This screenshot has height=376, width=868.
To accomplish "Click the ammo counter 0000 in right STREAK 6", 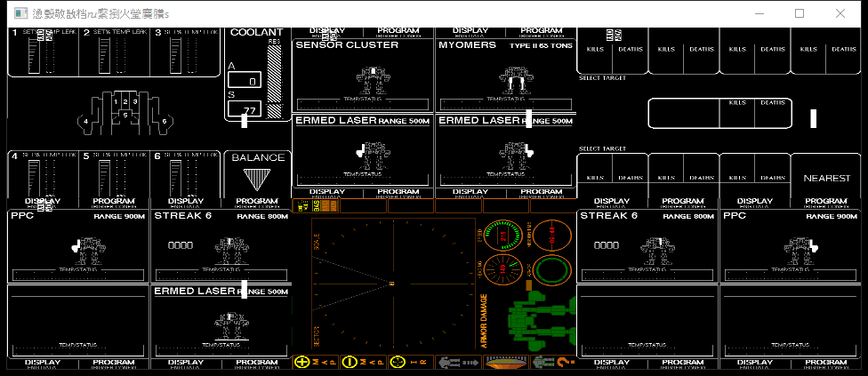I will pyautogui.click(x=607, y=245).
